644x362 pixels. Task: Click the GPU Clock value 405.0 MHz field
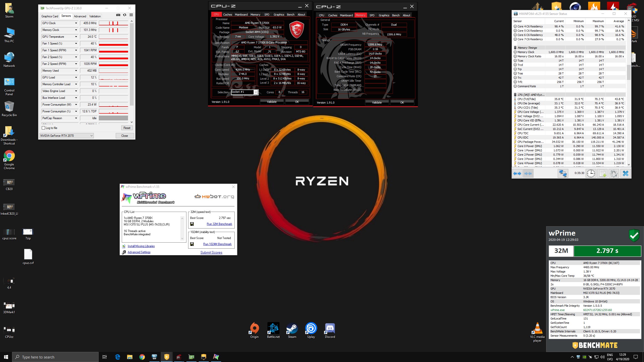pyautogui.click(x=89, y=23)
